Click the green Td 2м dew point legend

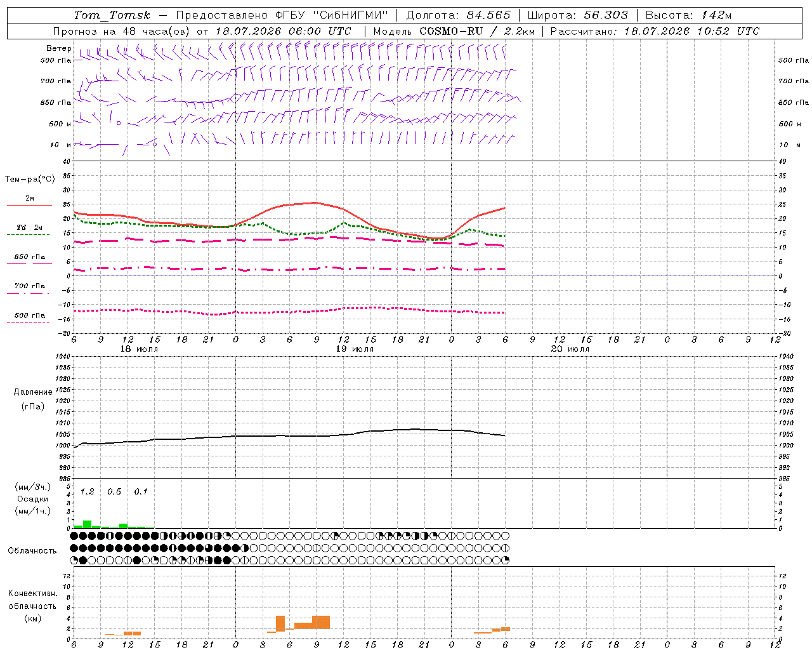click(x=29, y=230)
